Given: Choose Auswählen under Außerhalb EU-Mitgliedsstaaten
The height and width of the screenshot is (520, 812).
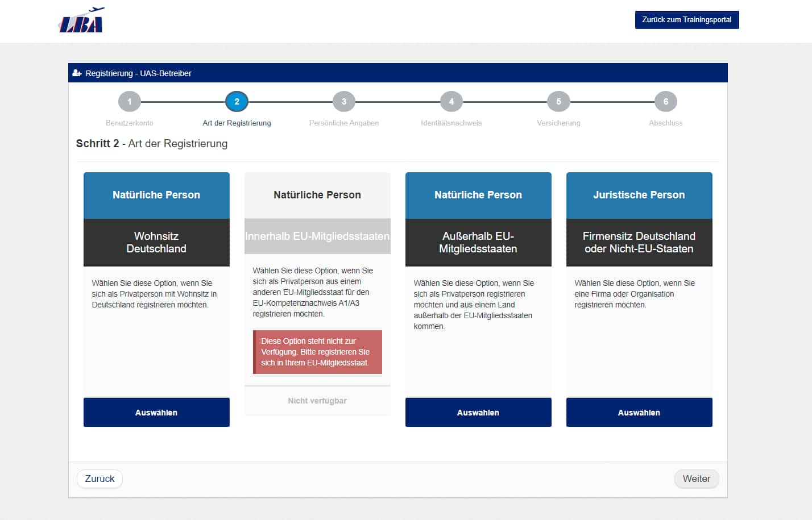Looking at the screenshot, I should pos(478,413).
